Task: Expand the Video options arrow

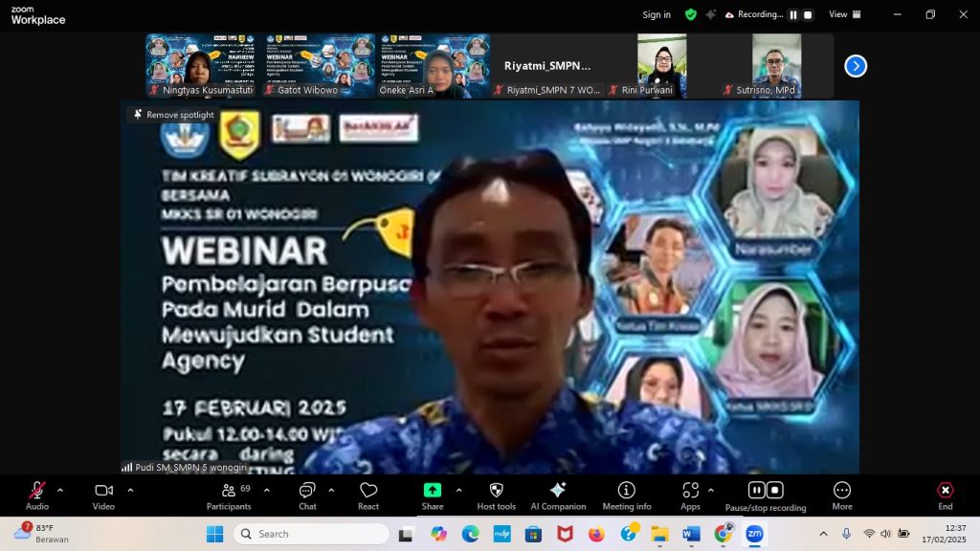Action: tap(130, 490)
